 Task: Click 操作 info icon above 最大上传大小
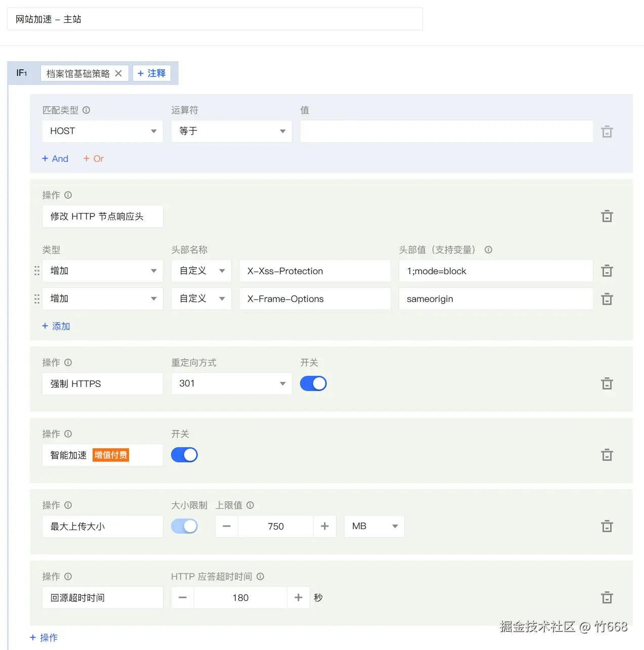pos(68,505)
